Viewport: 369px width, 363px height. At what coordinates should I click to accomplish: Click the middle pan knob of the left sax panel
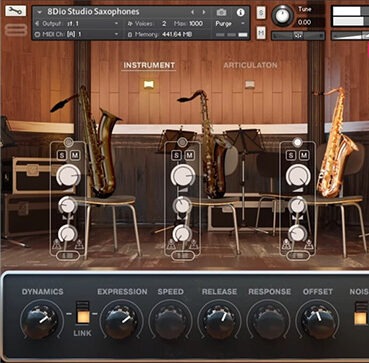point(68,205)
